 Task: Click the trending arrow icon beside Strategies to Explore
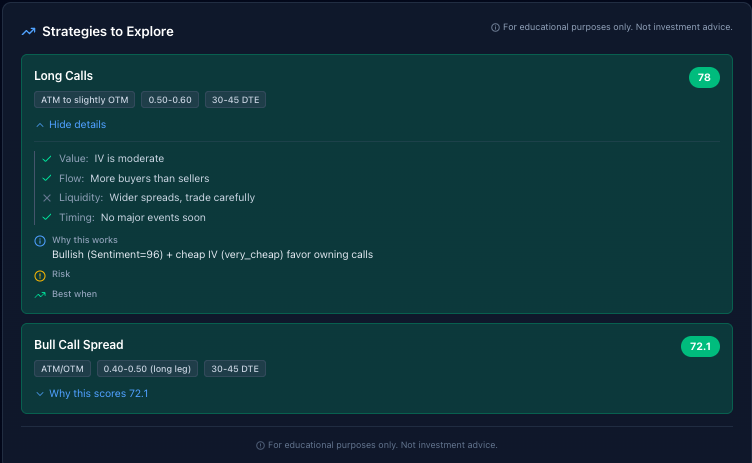28,32
